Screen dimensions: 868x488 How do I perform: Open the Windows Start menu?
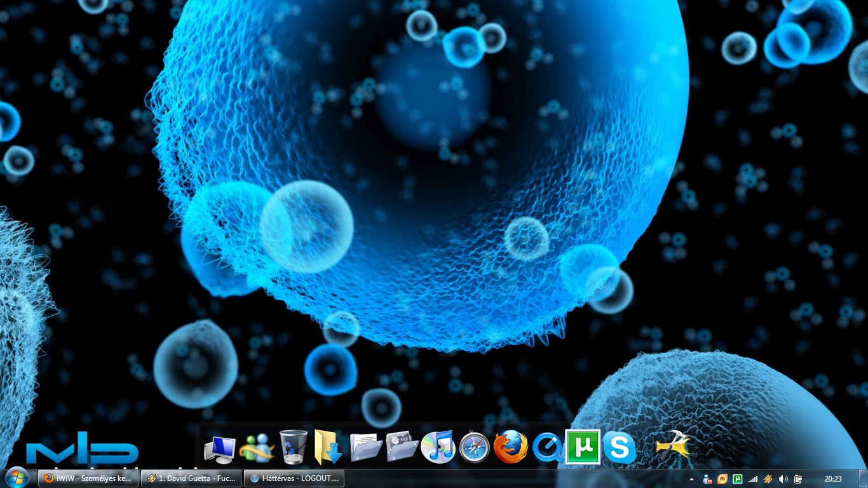[x=17, y=478]
